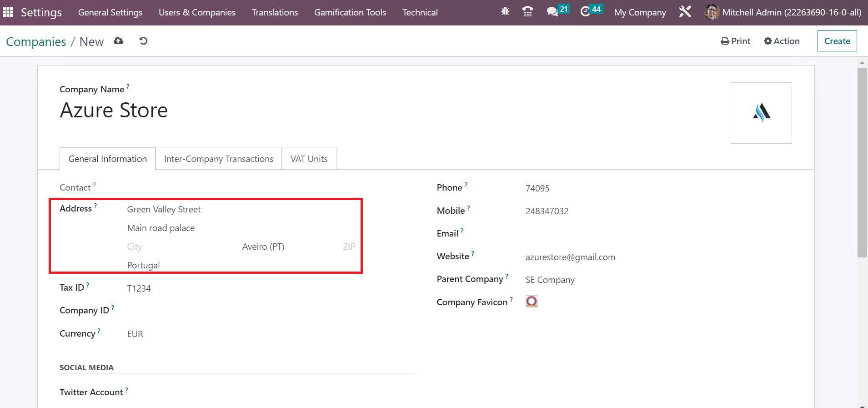Switch company via My Company selector
The width and height of the screenshot is (868, 408).
(x=640, y=12)
